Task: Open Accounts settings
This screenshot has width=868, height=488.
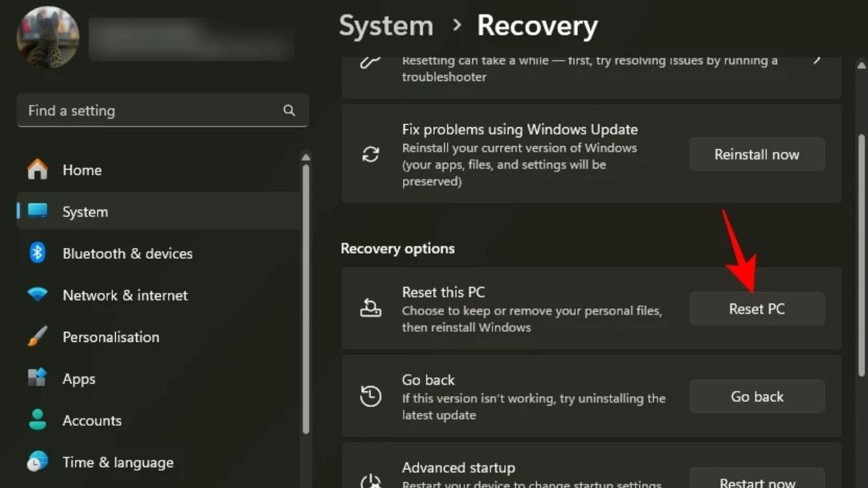Action: (x=92, y=420)
